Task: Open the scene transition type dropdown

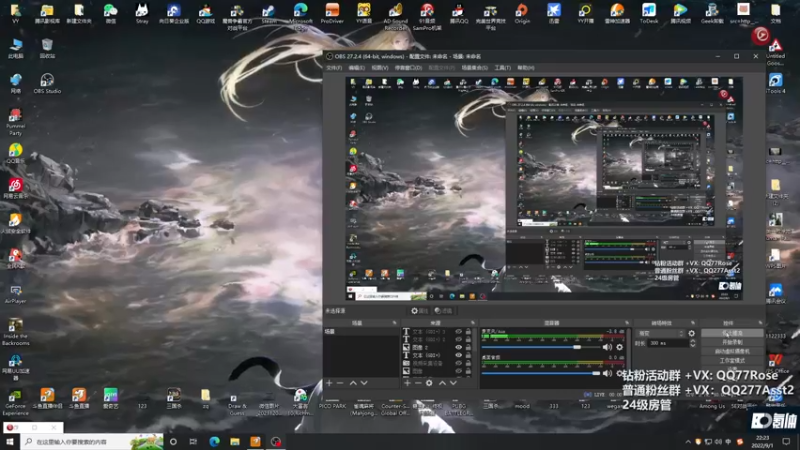Action: (660, 333)
